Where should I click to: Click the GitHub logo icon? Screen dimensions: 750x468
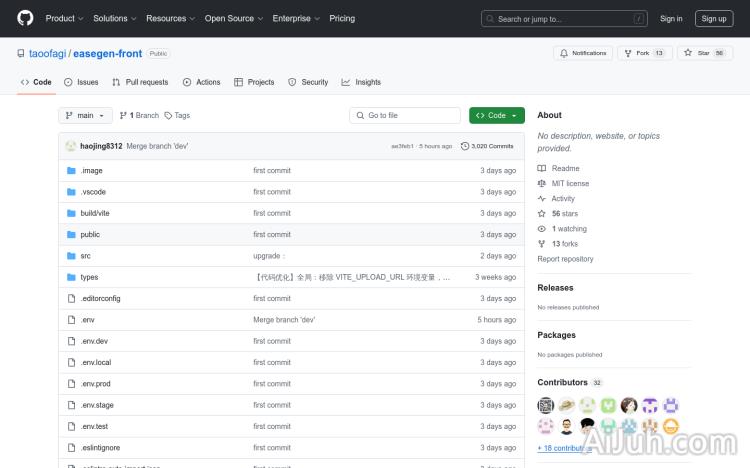coord(25,18)
